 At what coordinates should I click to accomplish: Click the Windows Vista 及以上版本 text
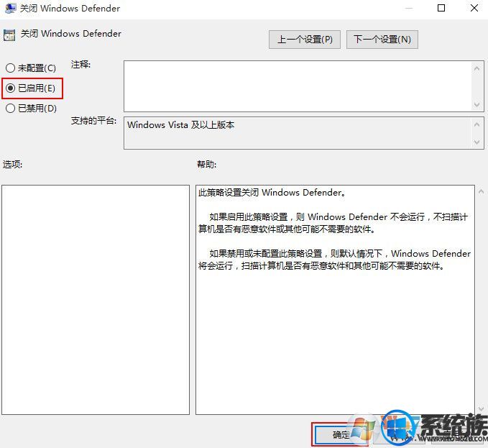[181, 125]
